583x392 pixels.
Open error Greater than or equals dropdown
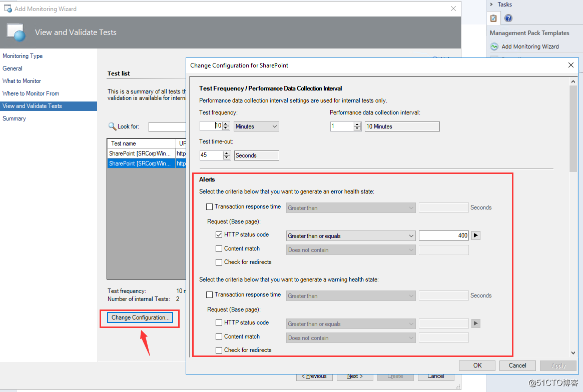tap(351, 235)
